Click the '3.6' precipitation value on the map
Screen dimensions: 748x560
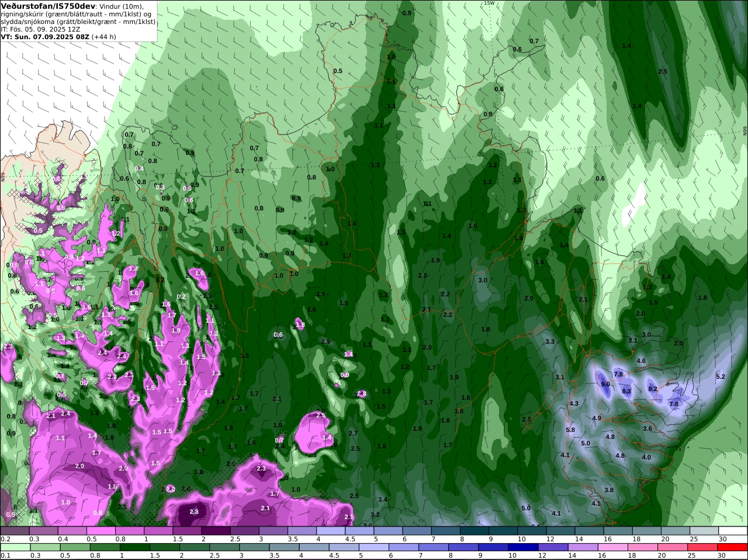point(647,428)
